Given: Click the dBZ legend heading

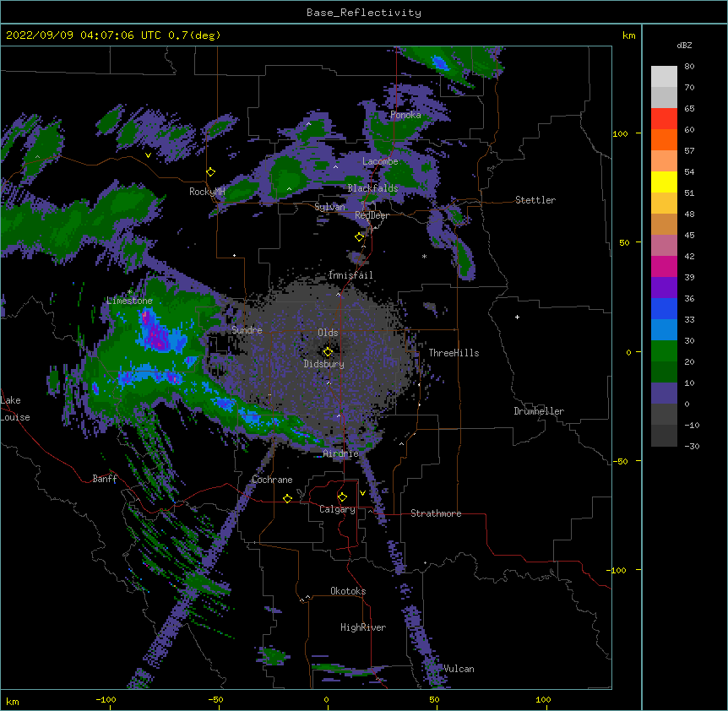Looking at the screenshot, I should click(x=684, y=45).
